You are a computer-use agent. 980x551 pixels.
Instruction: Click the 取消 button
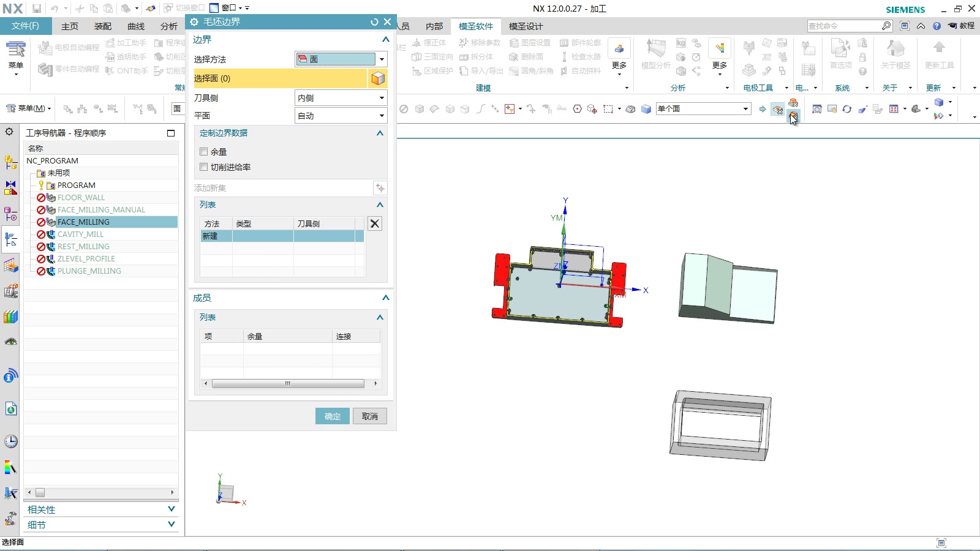370,416
